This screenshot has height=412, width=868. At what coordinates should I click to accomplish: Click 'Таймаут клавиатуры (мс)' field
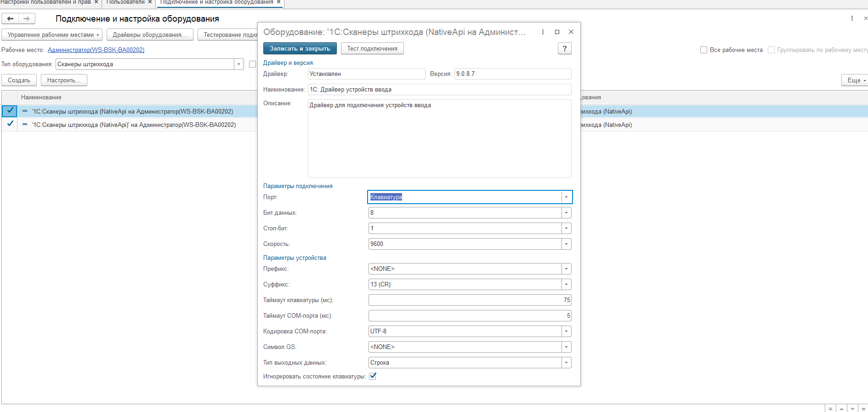click(x=470, y=300)
